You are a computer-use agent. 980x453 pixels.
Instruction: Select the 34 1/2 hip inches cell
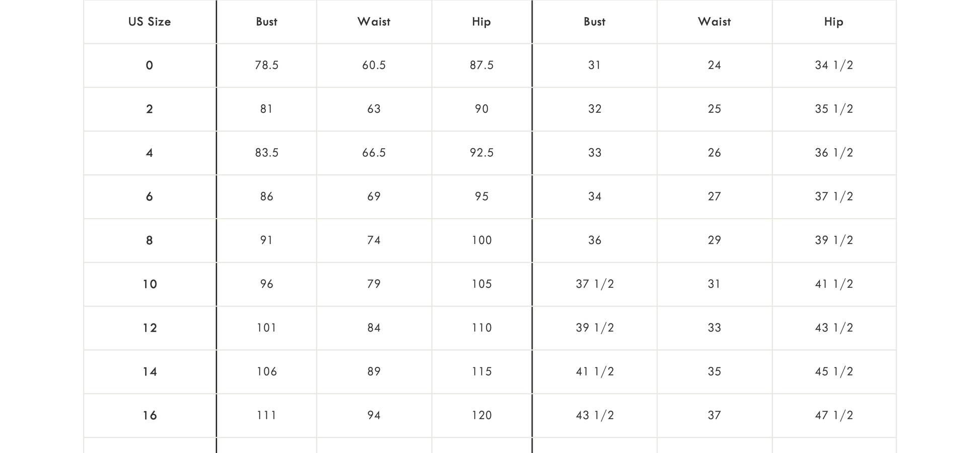pos(834,66)
